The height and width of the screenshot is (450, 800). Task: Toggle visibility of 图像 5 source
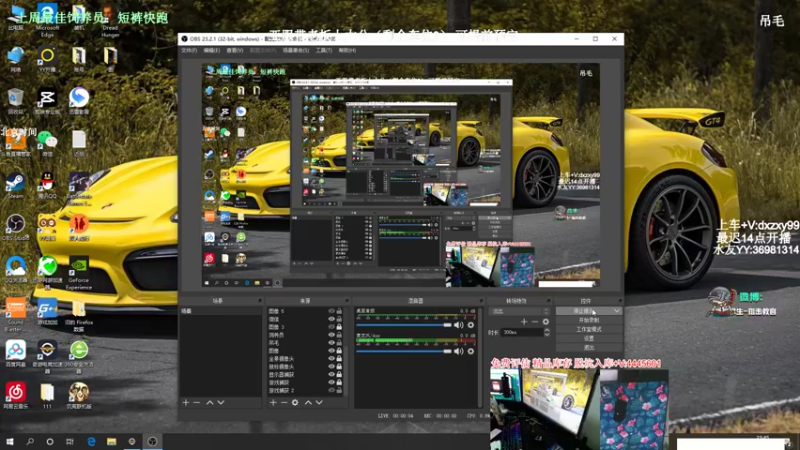[331, 311]
